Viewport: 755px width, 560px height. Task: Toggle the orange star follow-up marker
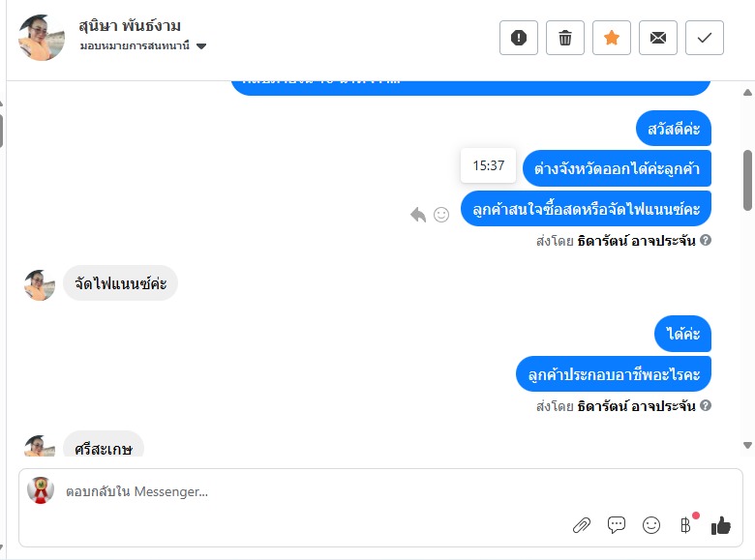coord(612,38)
